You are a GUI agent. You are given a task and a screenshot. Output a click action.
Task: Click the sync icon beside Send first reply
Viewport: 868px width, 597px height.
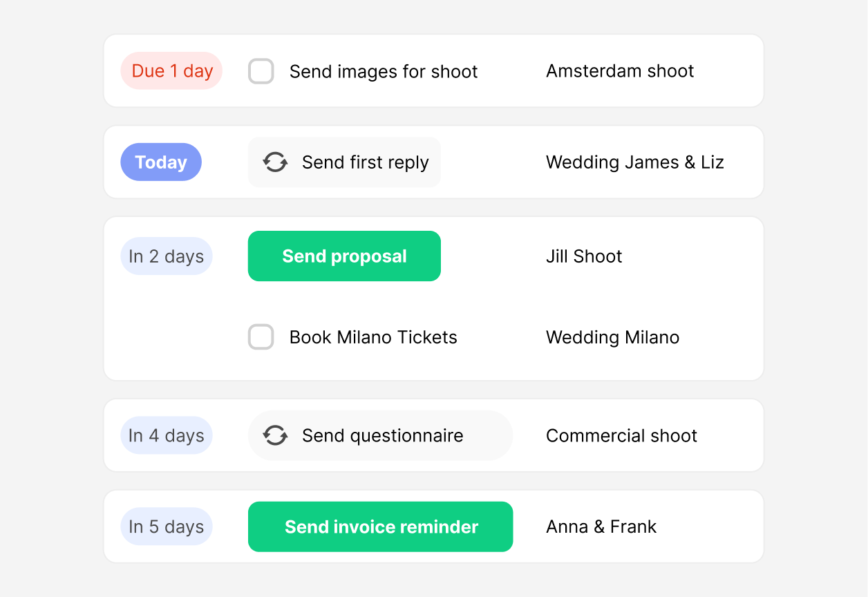[x=275, y=162]
